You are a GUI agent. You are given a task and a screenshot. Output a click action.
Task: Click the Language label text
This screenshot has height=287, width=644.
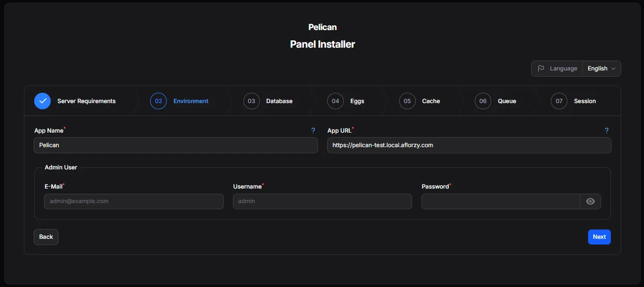point(563,68)
